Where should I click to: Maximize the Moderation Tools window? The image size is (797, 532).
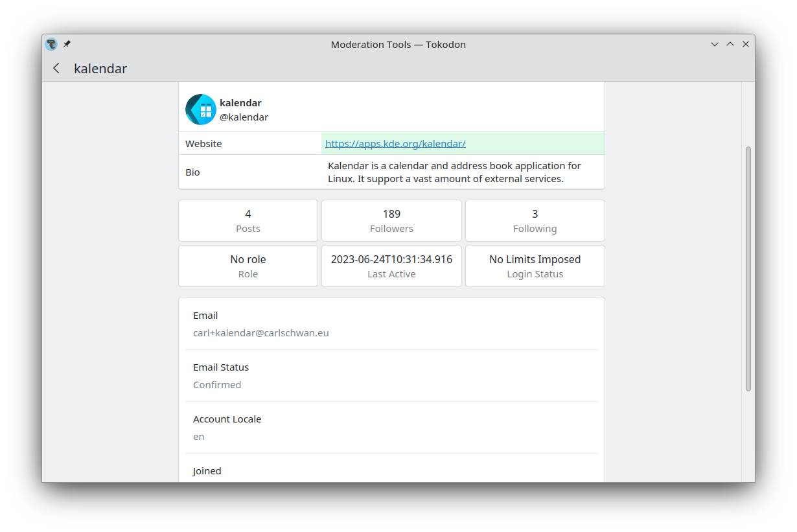(730, 44)
